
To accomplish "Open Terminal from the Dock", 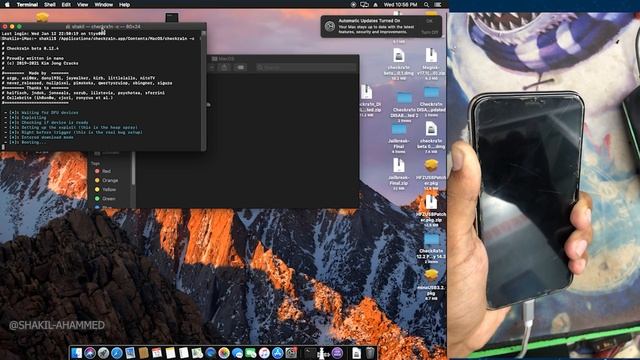I will [310, 353].
